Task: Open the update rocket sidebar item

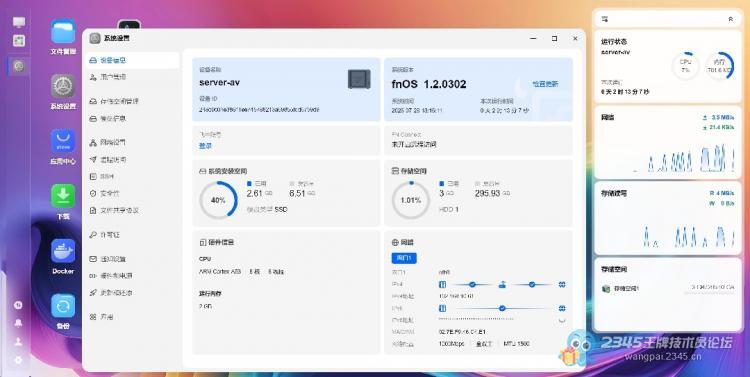Action: coord(132,293)
